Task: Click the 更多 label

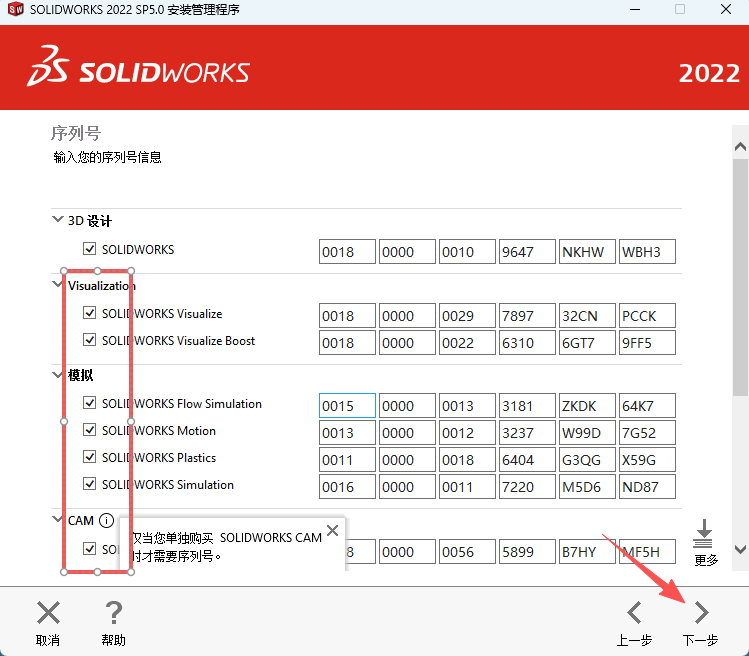Action: [x=706, y=560]
